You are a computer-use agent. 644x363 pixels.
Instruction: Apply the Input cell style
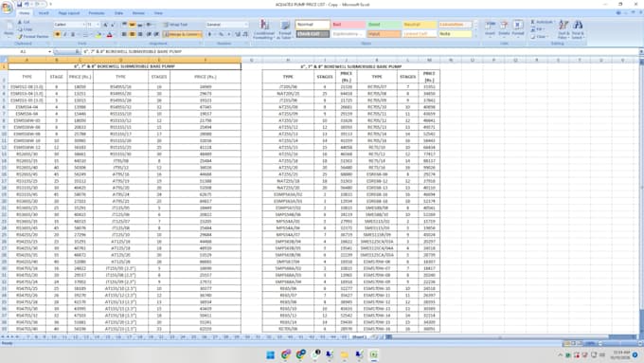tap(384, 34)
